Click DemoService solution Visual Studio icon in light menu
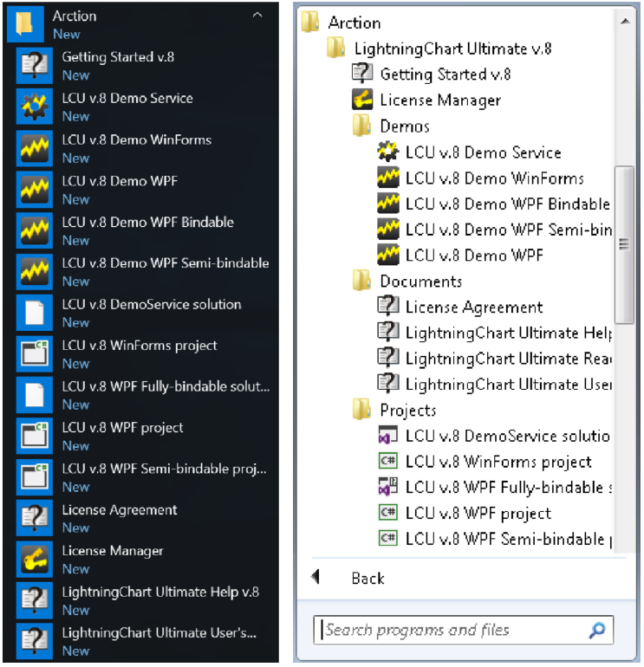Image resolution: width=644 pixels, height=667 pixels. (x=387, y=435)
